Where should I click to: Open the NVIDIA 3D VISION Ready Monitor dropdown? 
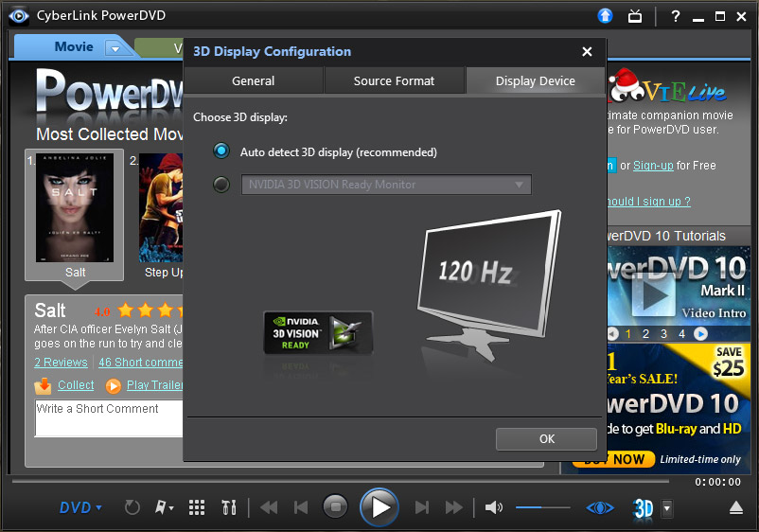386,185
